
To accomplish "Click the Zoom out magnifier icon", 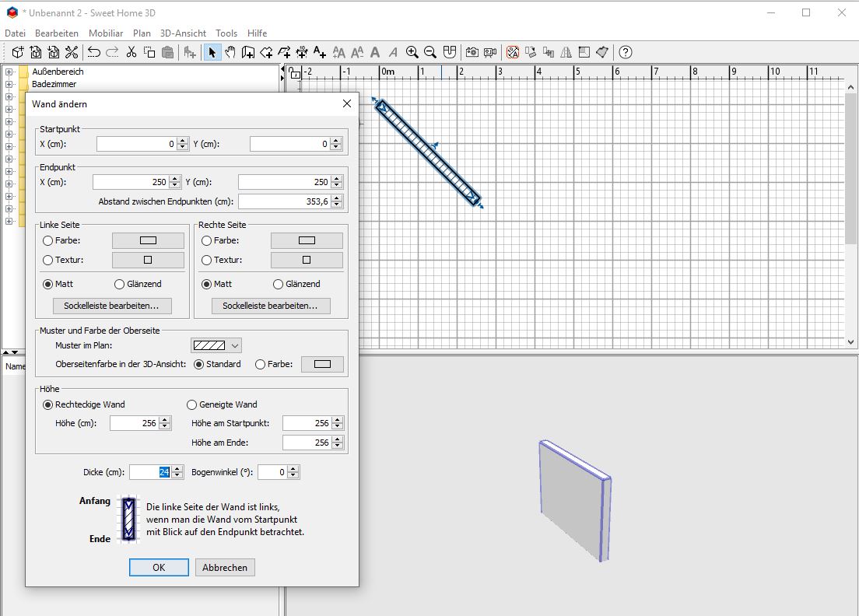I will pyautogui.click(x=430, y=52).
